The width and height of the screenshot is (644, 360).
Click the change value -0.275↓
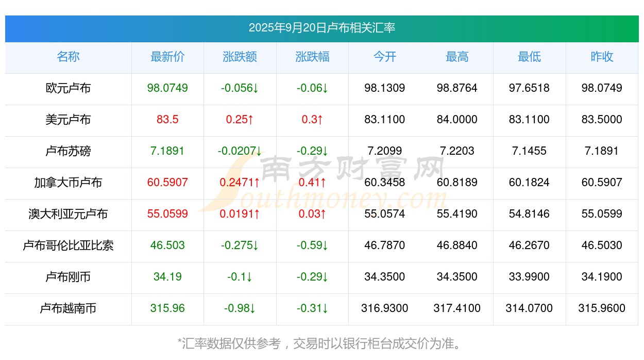(x=240, y=246)
